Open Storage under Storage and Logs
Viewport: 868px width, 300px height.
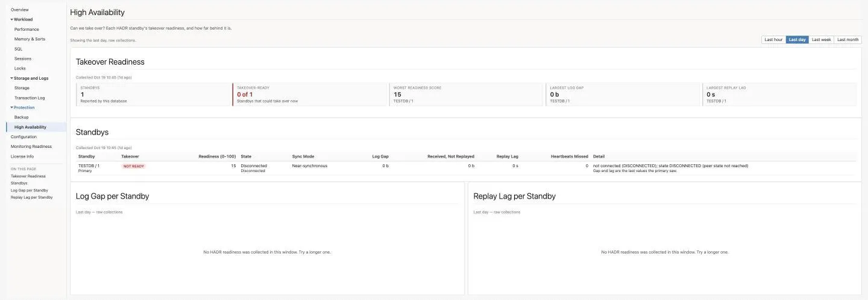tap(22, 88)
